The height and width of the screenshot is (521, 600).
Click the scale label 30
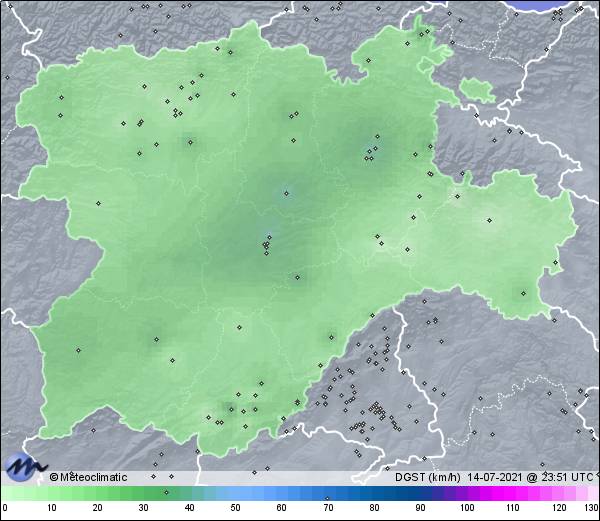(143, 508)
